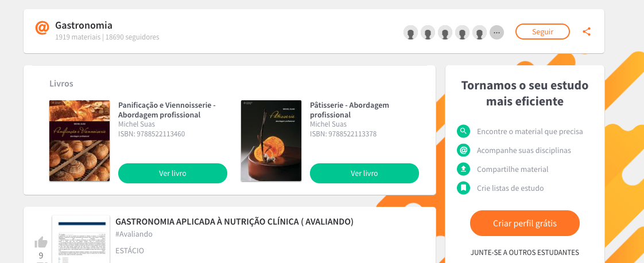644x263 pixels.
Task: Open the Gastronomia Aplicada à Nutrição Clínica title
Action: 235,222
